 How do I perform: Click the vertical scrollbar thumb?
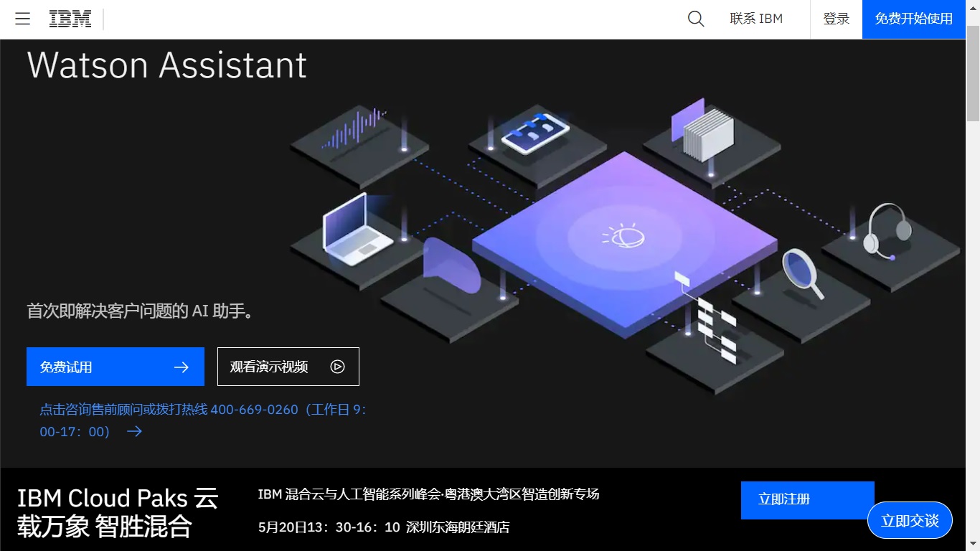pos(973,73)
